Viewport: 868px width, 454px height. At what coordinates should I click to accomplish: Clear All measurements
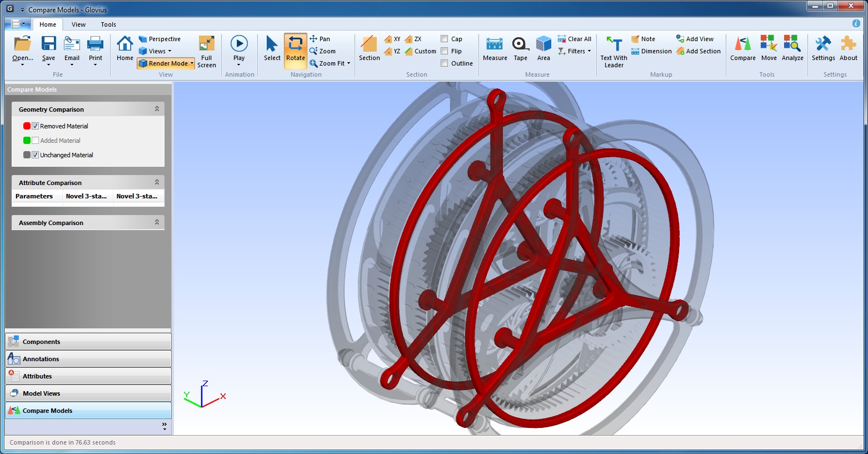pos(575,39)
